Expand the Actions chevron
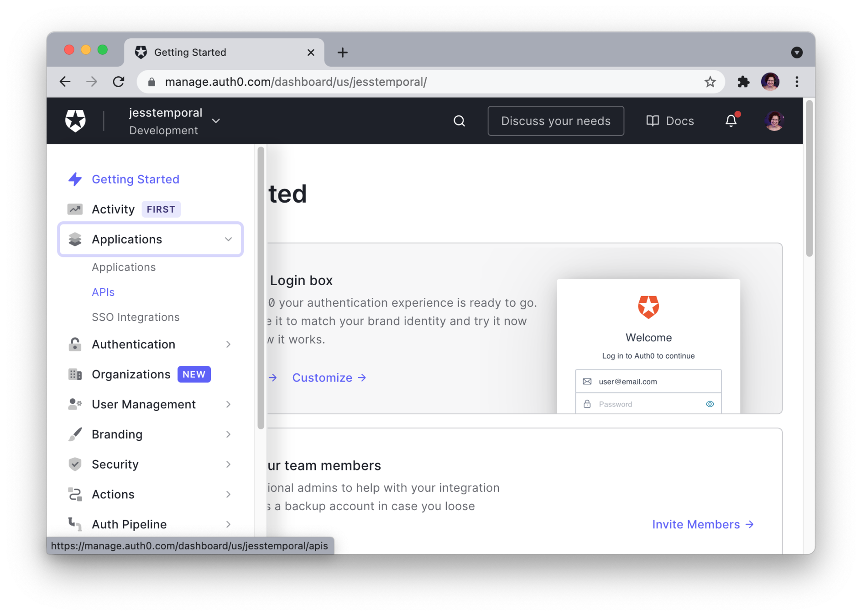The image size is (862, 616). coord(228,494)
